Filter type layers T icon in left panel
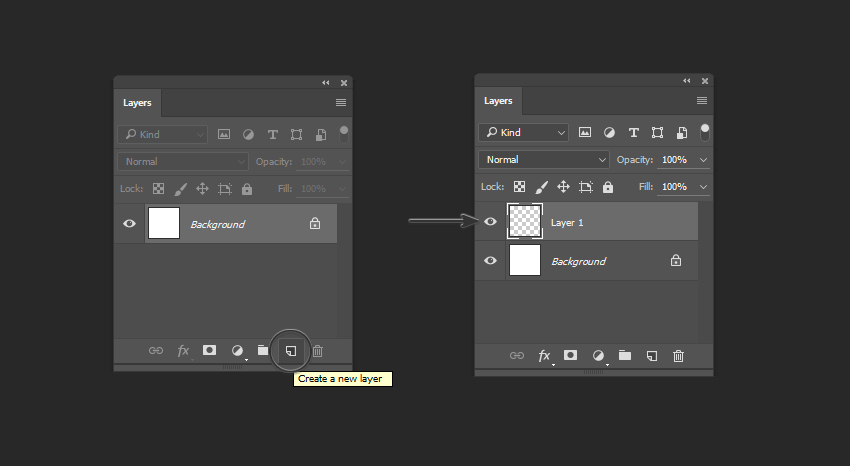 click(273, 134)
